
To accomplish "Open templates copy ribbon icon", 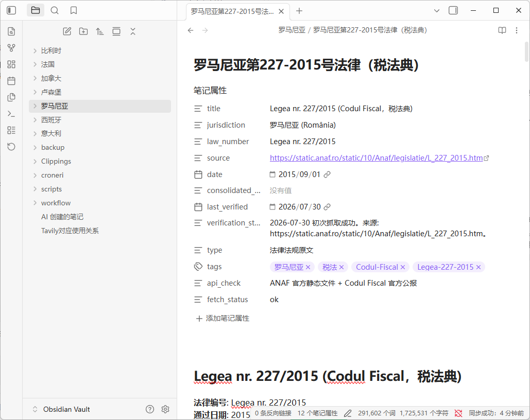I will pyautogui.click(x=11, y=97).
